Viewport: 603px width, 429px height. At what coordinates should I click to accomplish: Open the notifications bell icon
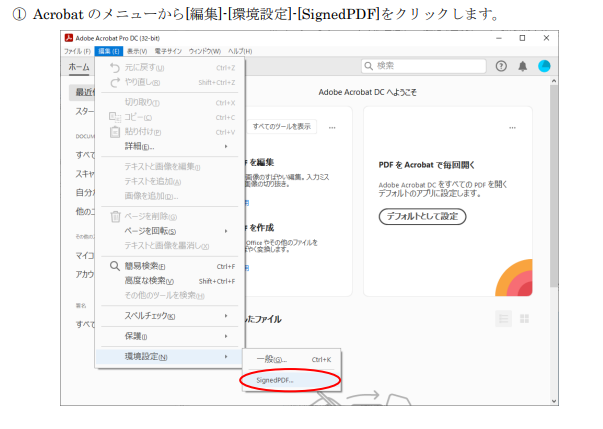click(x=522, y=66)
